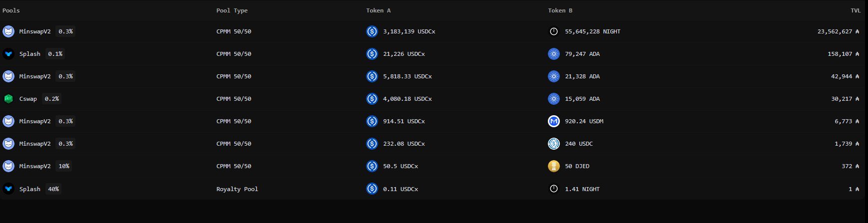Click the Splash icon in the 0.1% row

click(8, 54)
